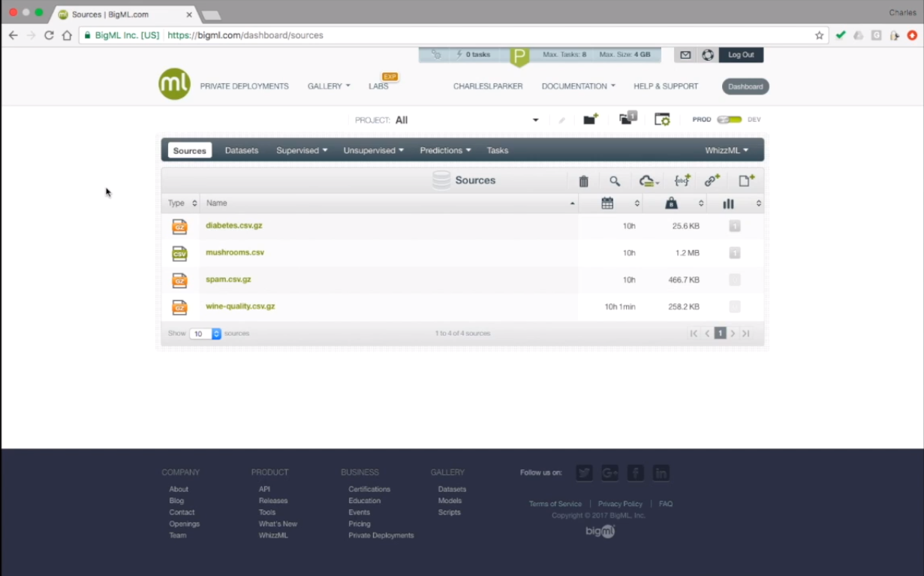Create a new project with folder-plus icon
This screenshot has height=576, width=924.
coord(591,119)
